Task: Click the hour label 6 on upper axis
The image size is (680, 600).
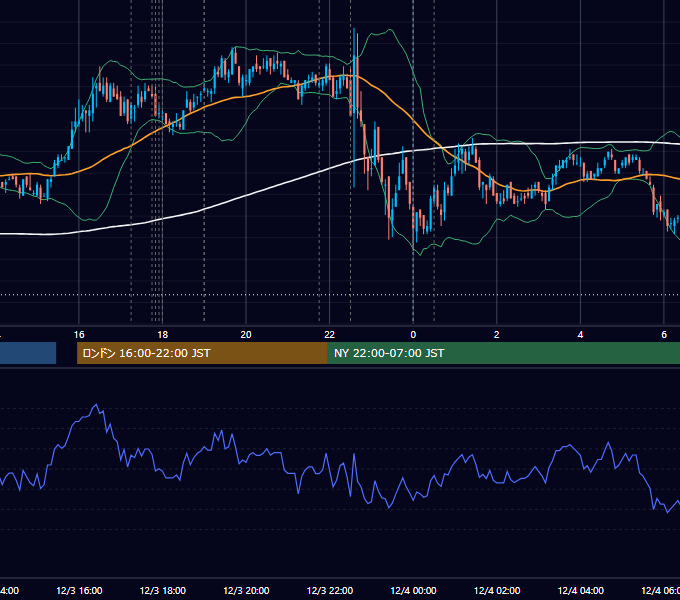Action: coord(664,335)
